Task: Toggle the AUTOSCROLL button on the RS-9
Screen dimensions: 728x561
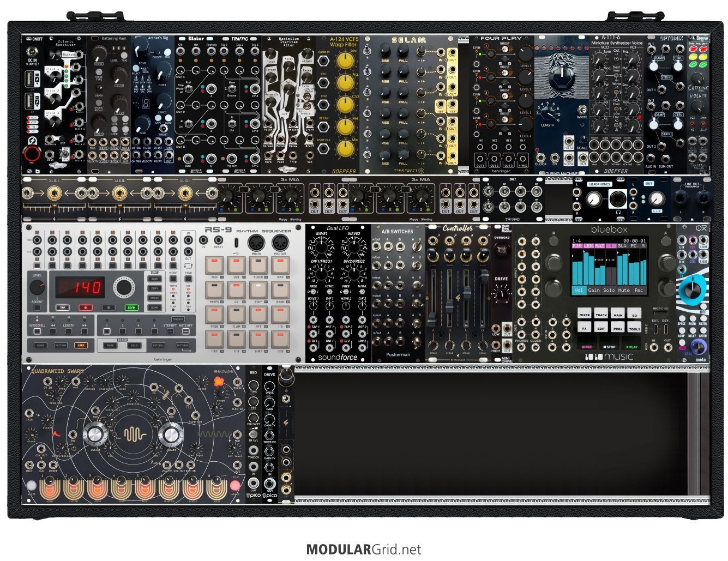Action: pos(37,331)
